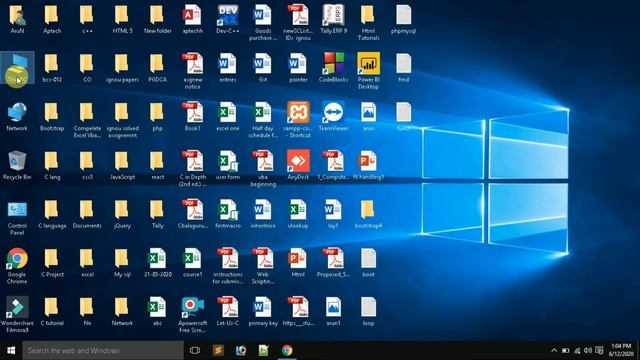Viewport: 640px width, 360px height.
Task: Select the 'course1' Excel file
Action: point(193,262)
